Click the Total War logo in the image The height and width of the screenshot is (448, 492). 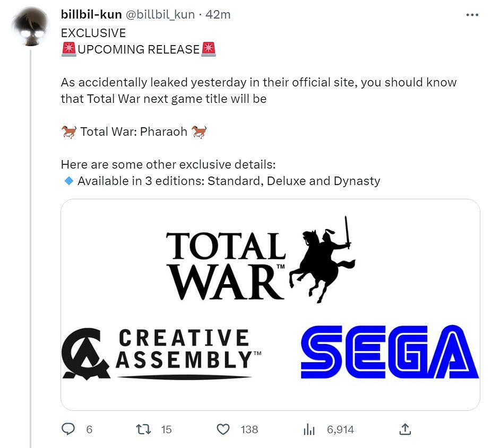click(260, 260)
